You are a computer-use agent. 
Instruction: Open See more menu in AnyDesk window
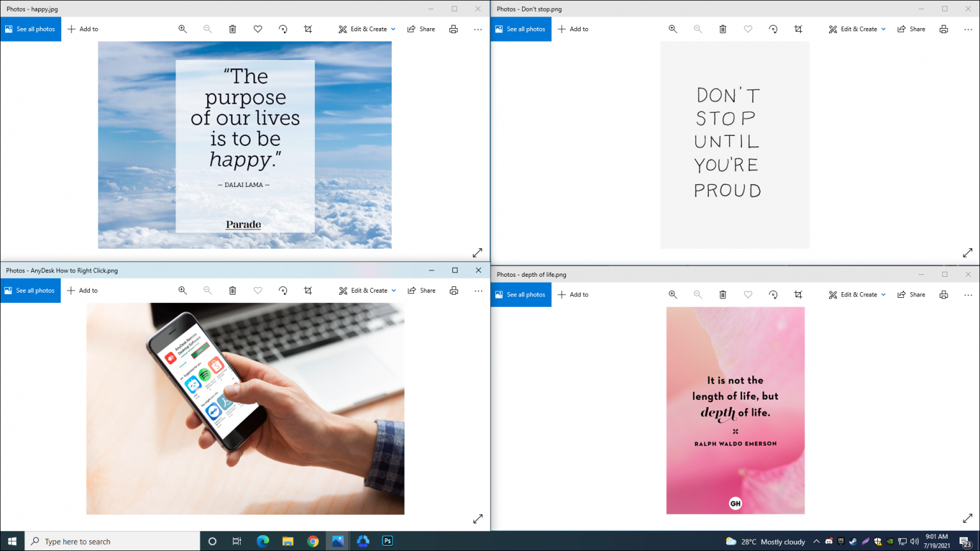pos(478,290)
